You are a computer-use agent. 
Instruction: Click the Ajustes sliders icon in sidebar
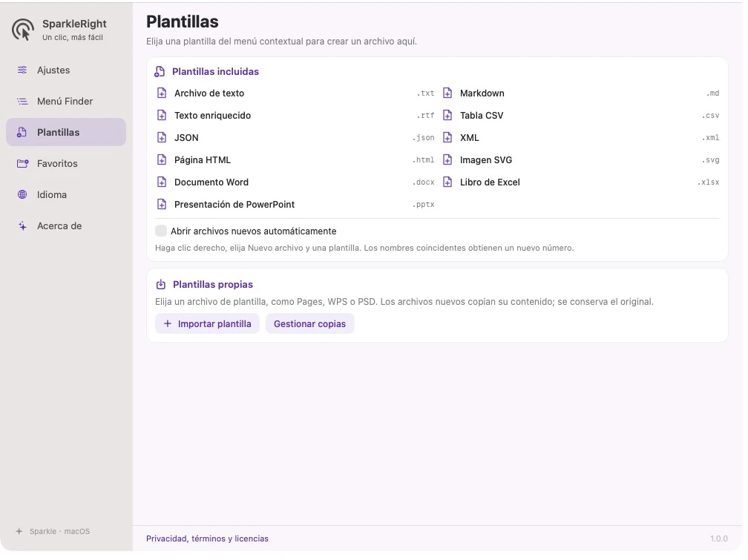22,70
